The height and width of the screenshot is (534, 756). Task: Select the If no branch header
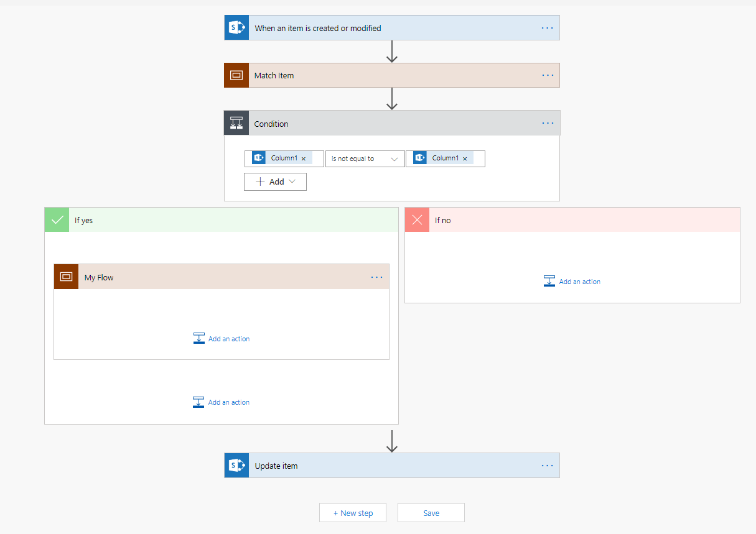tap(572, 220)
